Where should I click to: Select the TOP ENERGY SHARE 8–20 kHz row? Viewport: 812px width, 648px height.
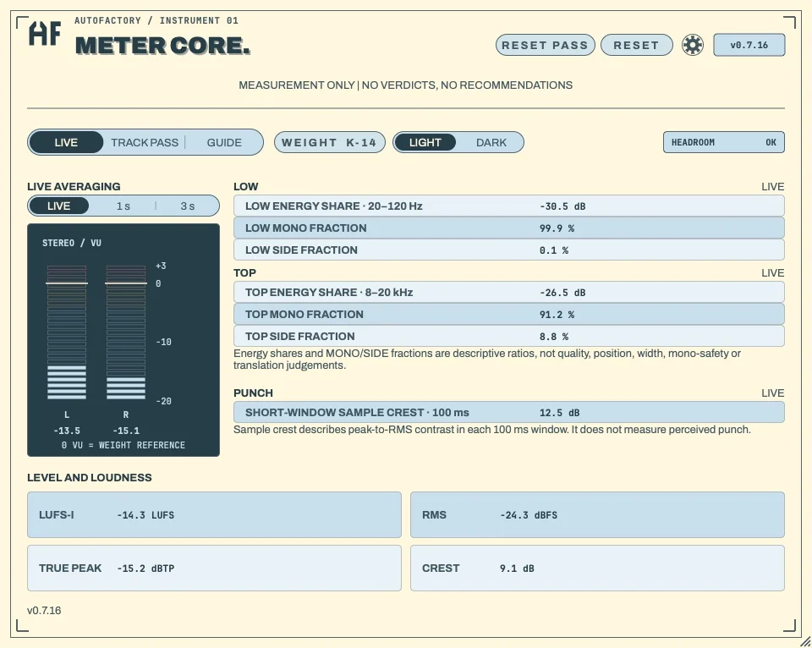click(x=508, y=292)
